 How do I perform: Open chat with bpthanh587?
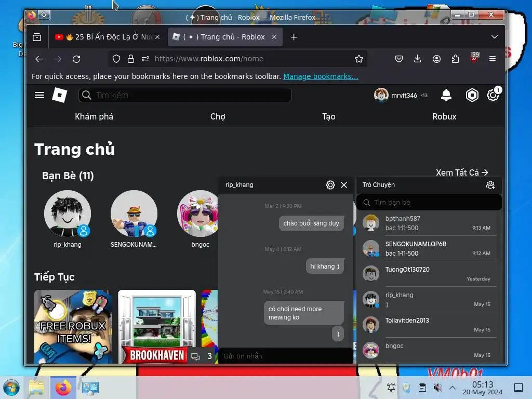coord(429,223)
